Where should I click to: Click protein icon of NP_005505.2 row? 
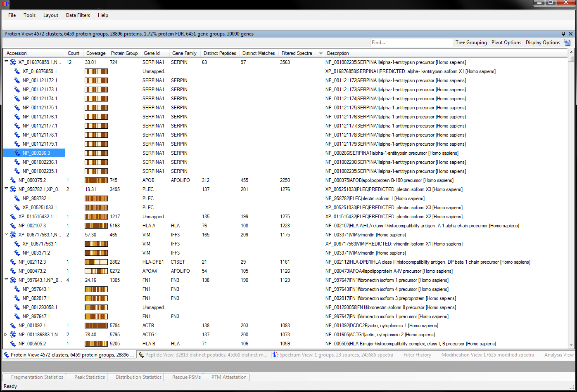[13, 344]
